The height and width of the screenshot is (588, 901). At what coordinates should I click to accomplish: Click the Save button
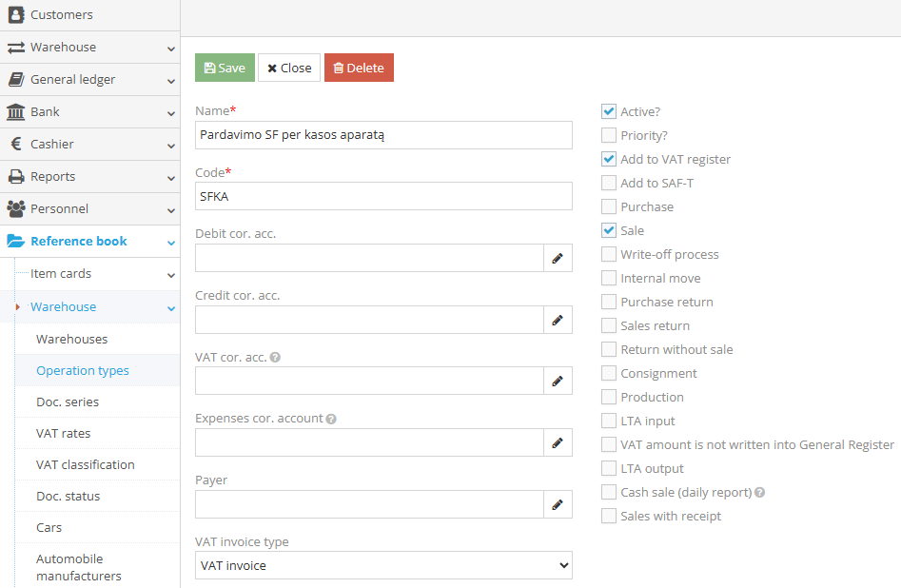click(224, 68)
